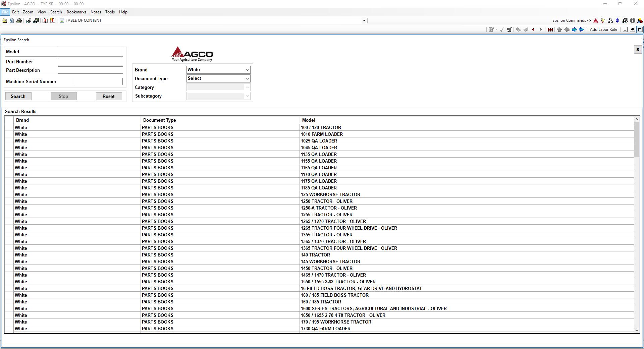The image size is (644, 349).
Task: Click the Stop button
Action: pos(63,96)
